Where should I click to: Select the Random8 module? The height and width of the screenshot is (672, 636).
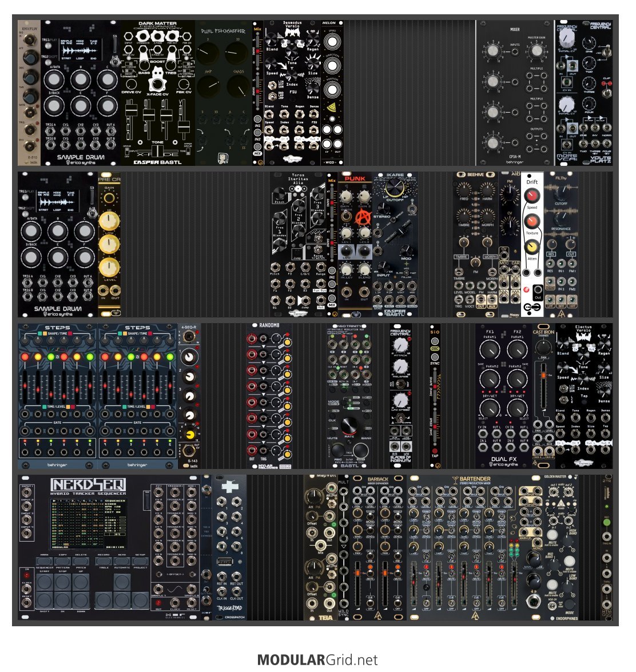[269, 396]
